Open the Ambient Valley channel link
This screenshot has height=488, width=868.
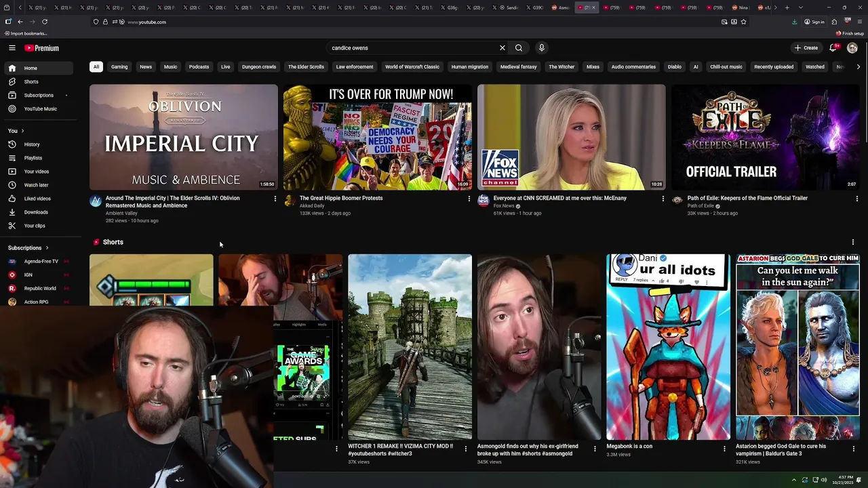pyautogui.click(x=121, y=213)
